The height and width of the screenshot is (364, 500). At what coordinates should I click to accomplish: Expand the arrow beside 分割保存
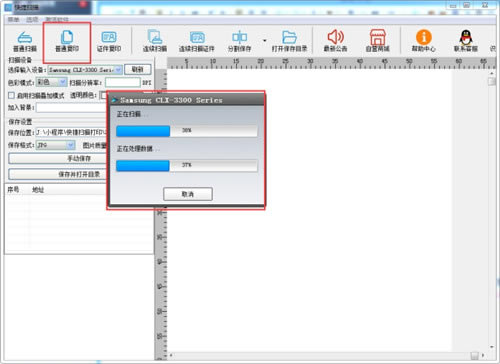click(x=265, y=41)
